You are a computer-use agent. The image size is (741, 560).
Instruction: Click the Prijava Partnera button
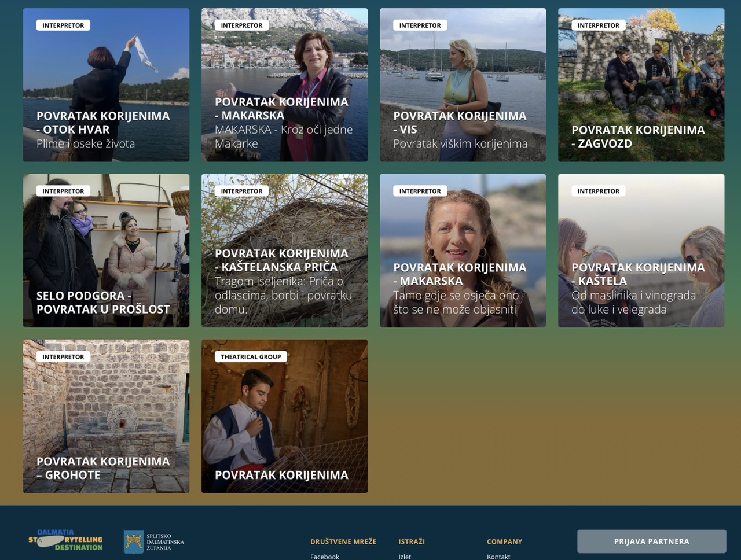tap(651, 541)
